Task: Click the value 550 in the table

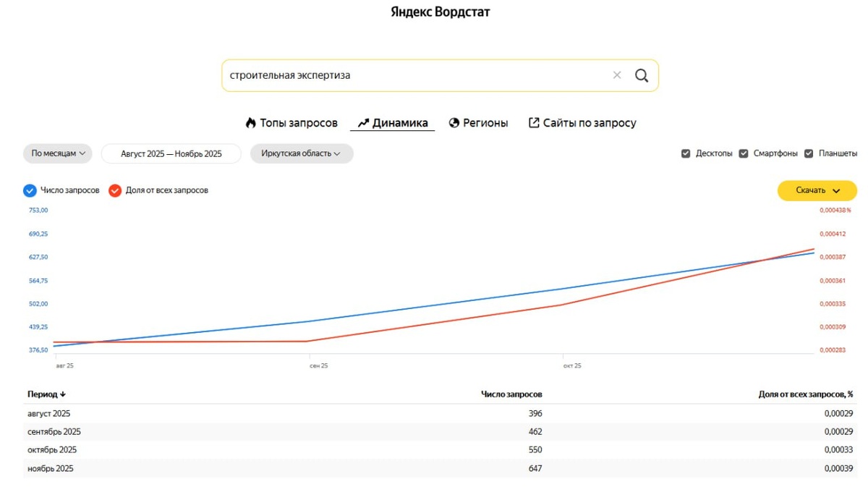Action: 535,450
